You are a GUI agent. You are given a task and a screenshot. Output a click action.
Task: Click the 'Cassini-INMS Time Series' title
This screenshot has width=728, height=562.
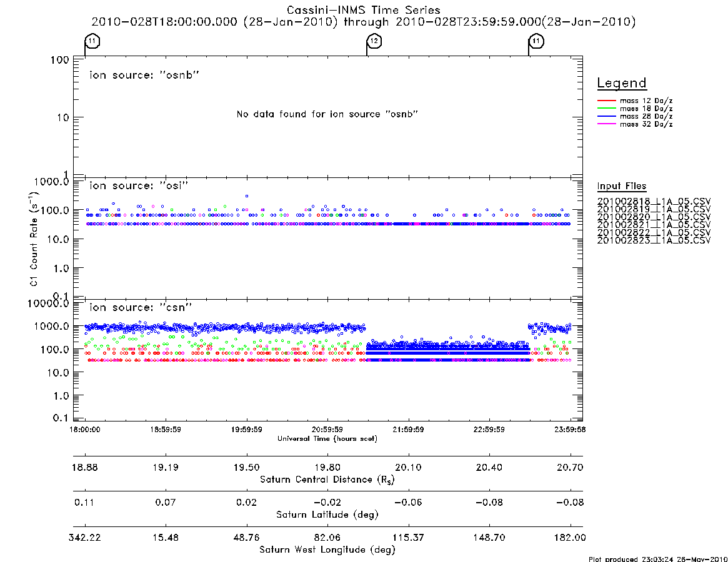pos(364,10)
